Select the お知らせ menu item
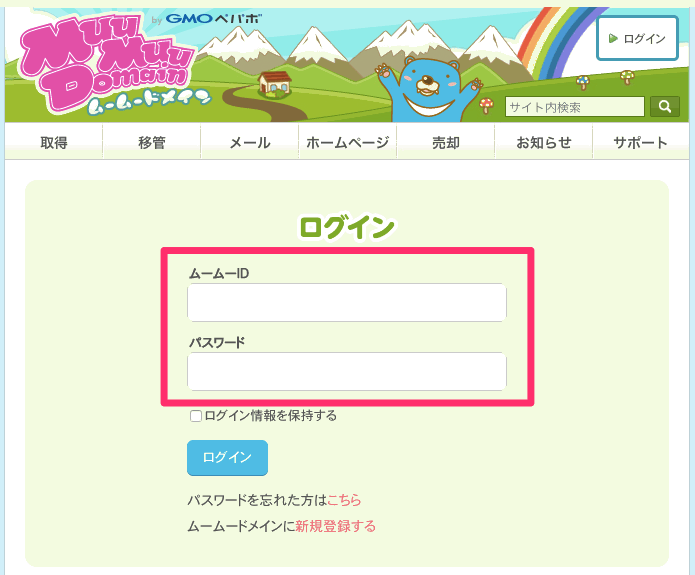Screen dimensions: 695x575 click(x=543, y=143)
